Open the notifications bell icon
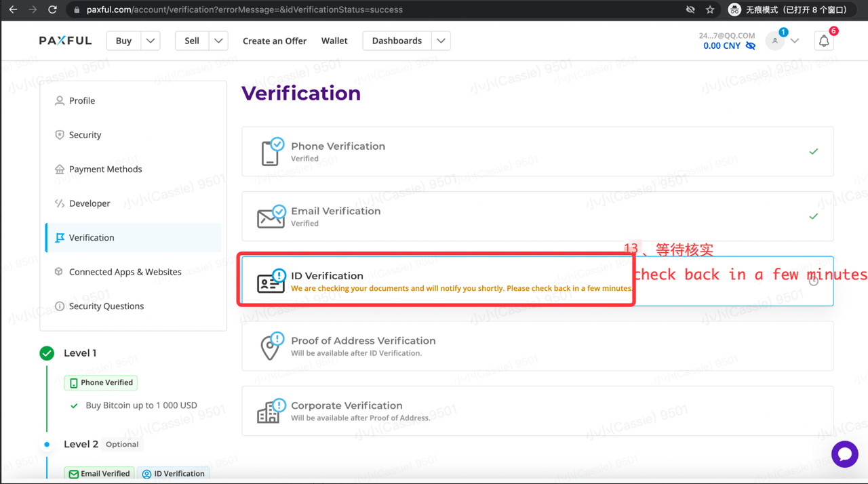Image resolution: width=868 pixels, height=484 pixels. [824, 41]
